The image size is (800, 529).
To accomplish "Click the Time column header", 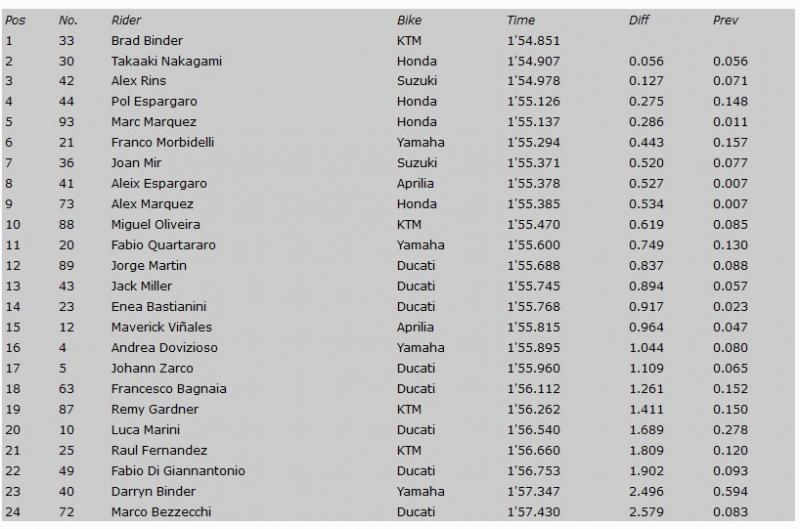I will pyautogui.click(x=520, y=20).
